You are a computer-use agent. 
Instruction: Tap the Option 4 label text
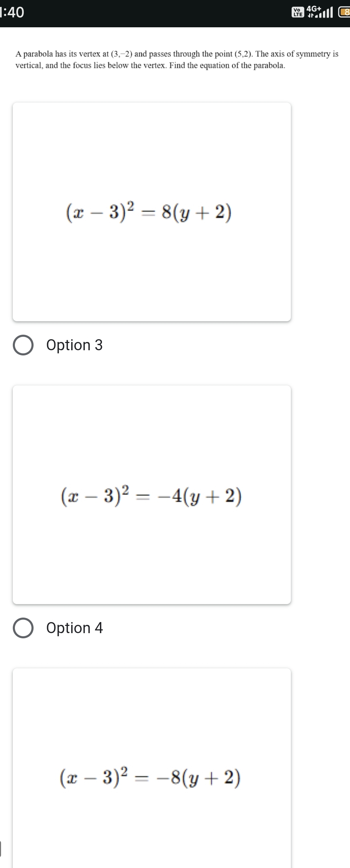pyautogui.click(x=75, y=628)
